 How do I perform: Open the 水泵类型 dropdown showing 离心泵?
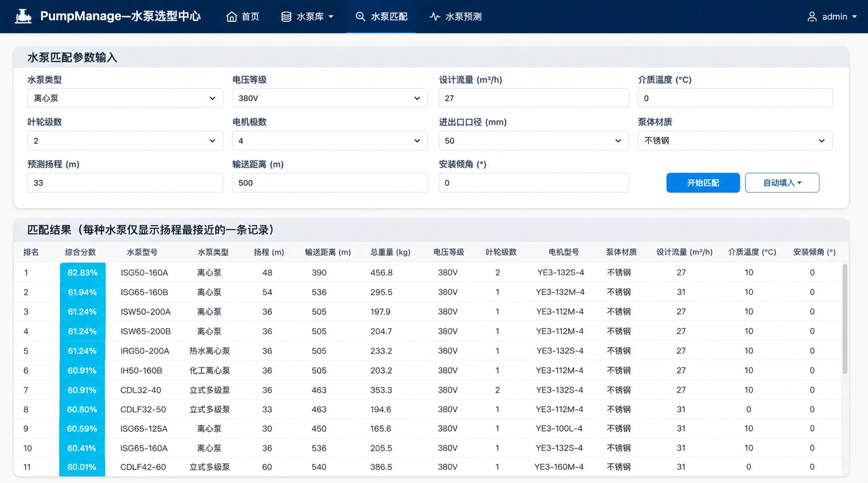point(125,98)
